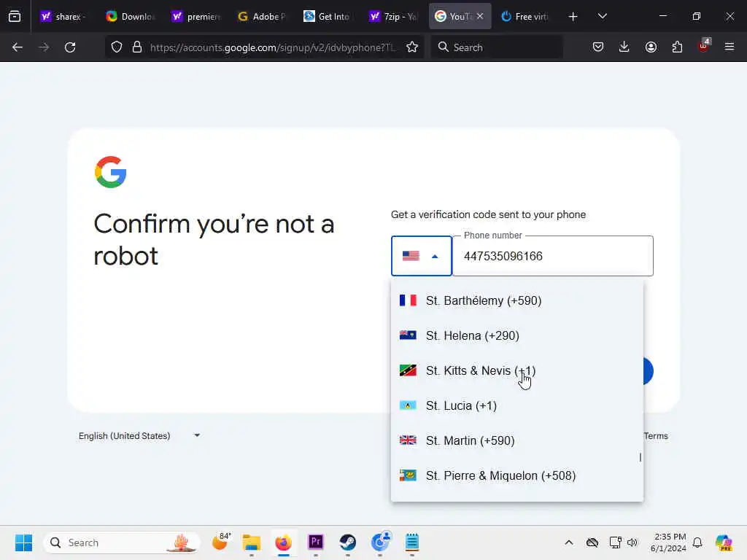Click the Firefox taskbar icon
This screenshot has width=747, height=560.
pos(284,542)
